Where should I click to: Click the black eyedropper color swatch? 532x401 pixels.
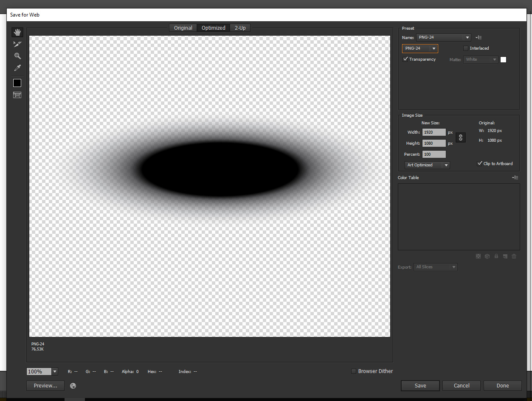pyautogui.click(x=17, y=83)
